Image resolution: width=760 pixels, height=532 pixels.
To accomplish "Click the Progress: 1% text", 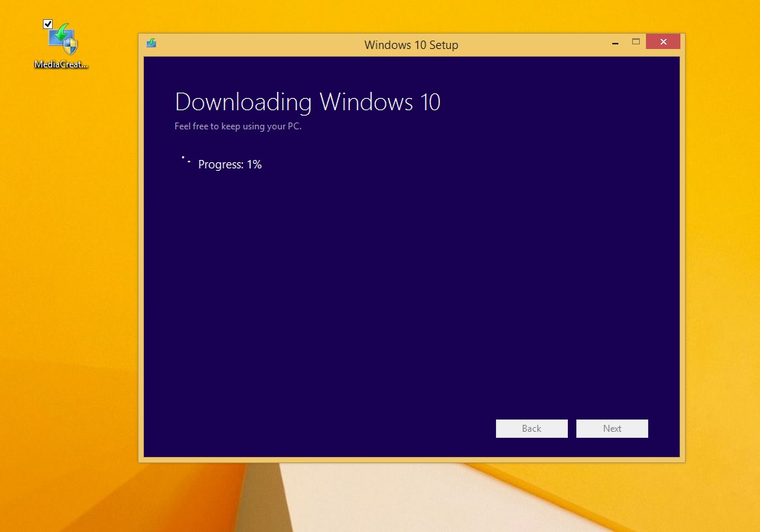I will [x=230, y=165].
